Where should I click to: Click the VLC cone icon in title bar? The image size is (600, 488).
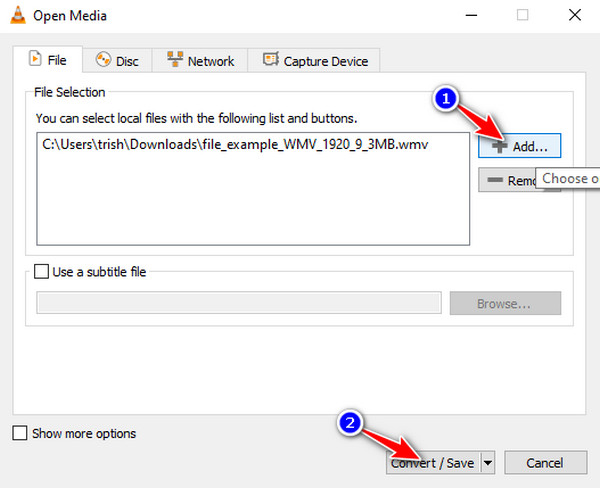(x=18, y=15)
